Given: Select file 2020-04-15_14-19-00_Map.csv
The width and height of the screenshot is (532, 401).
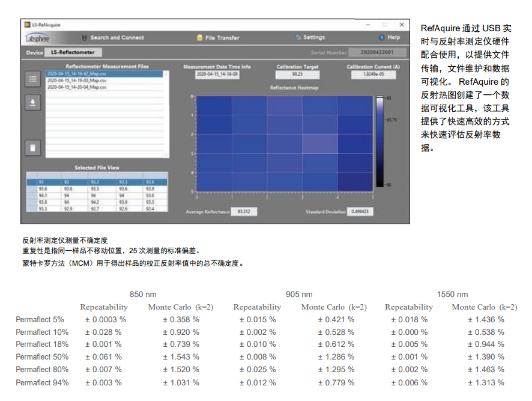Looking at the screenshot, I should (x=104, y=81).
